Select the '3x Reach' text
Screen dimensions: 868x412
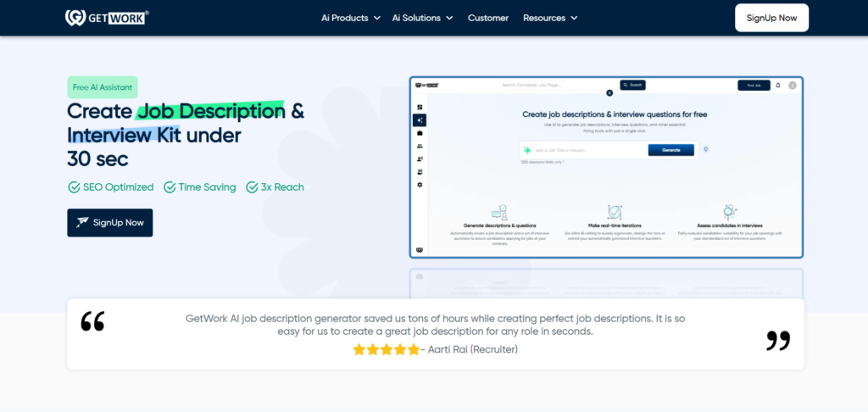click(282, 187)
